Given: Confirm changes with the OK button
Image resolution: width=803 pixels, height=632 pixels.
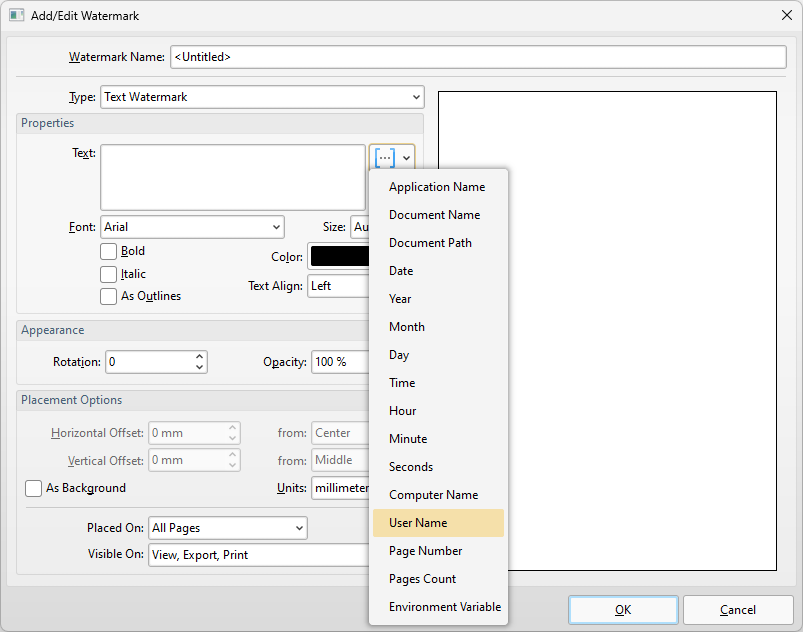Looking at the screenshot, I should coord(622,609).
